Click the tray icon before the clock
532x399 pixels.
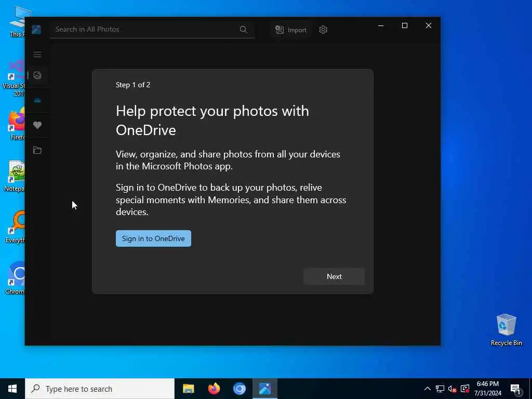[465, 389]
